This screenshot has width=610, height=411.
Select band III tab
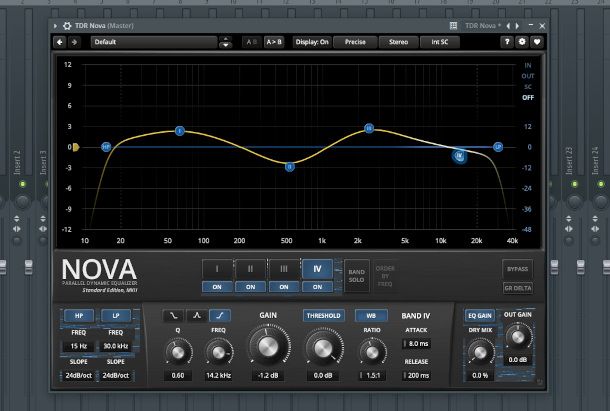[x=284, y=269]
